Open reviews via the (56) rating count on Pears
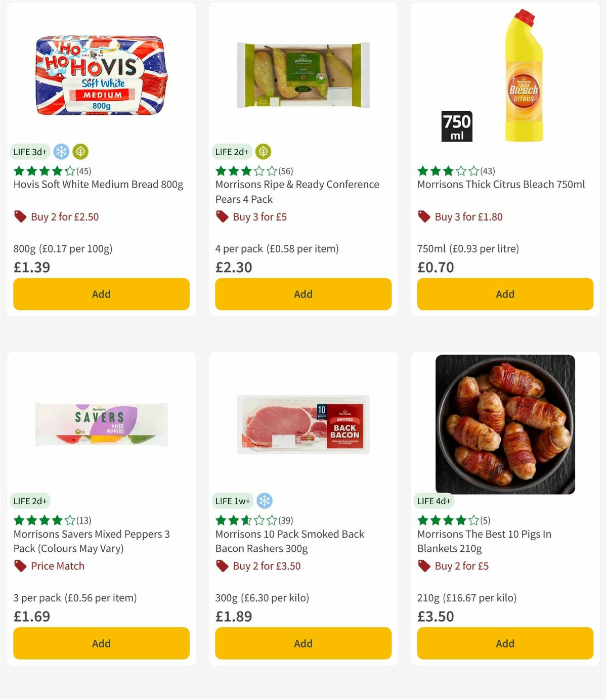The width and height of the screenshot is (607, 700). point(286,171)
